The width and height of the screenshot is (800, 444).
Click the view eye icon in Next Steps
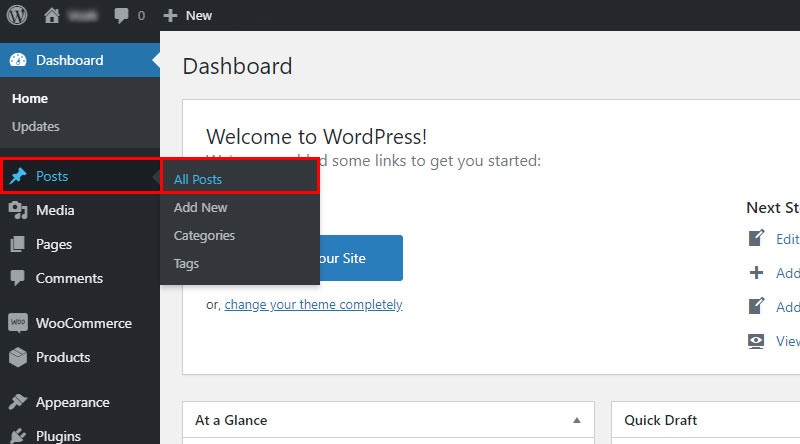[x=756, y=341]
